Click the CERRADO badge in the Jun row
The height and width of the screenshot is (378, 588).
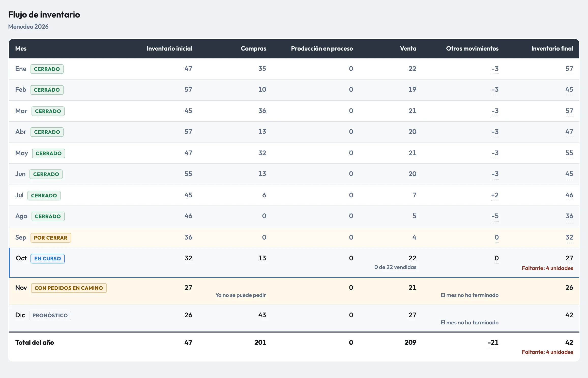click(x=46, y=174)
